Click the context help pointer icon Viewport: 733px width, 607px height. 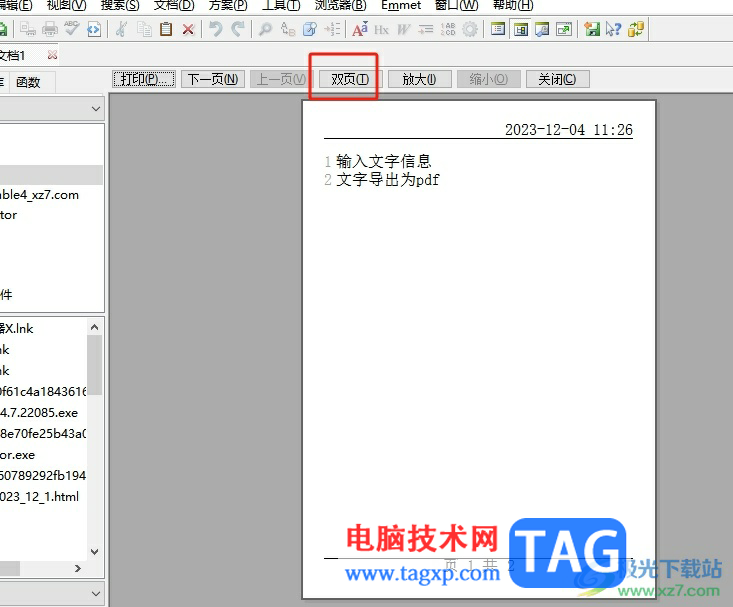(613, 29)
